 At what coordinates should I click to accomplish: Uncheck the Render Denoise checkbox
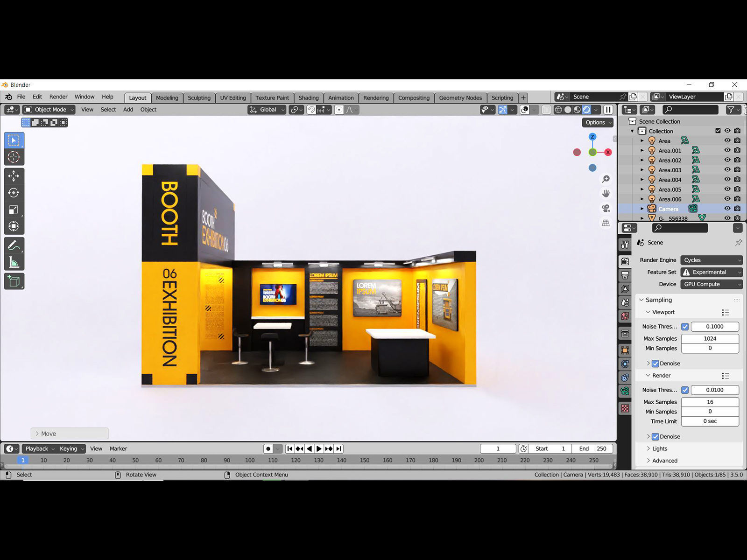click(655, 437)
